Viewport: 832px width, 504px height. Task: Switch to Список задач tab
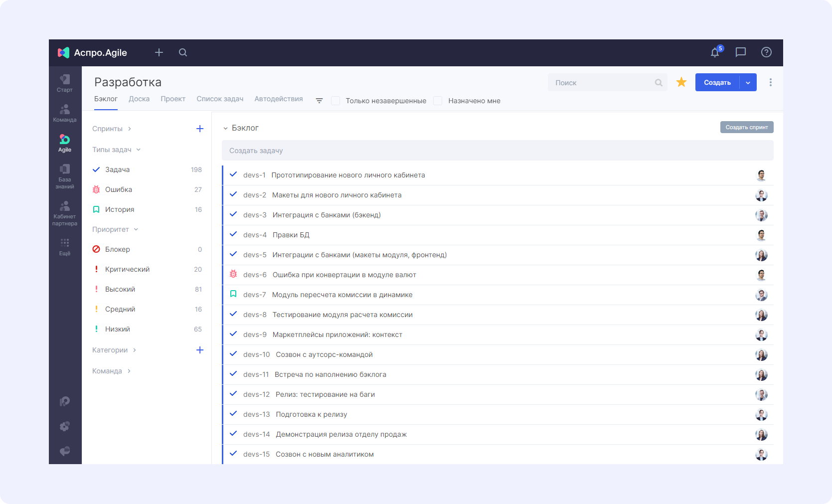coord(220,99)
